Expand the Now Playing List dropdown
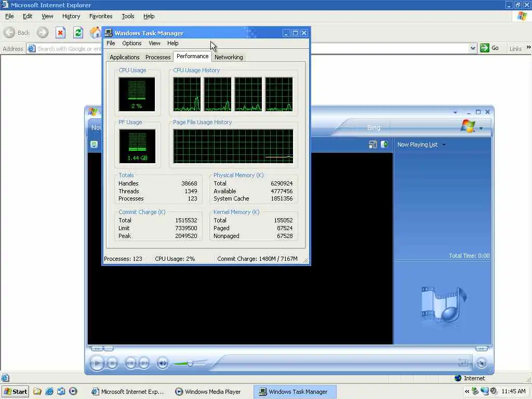 (x=444, y=145)
